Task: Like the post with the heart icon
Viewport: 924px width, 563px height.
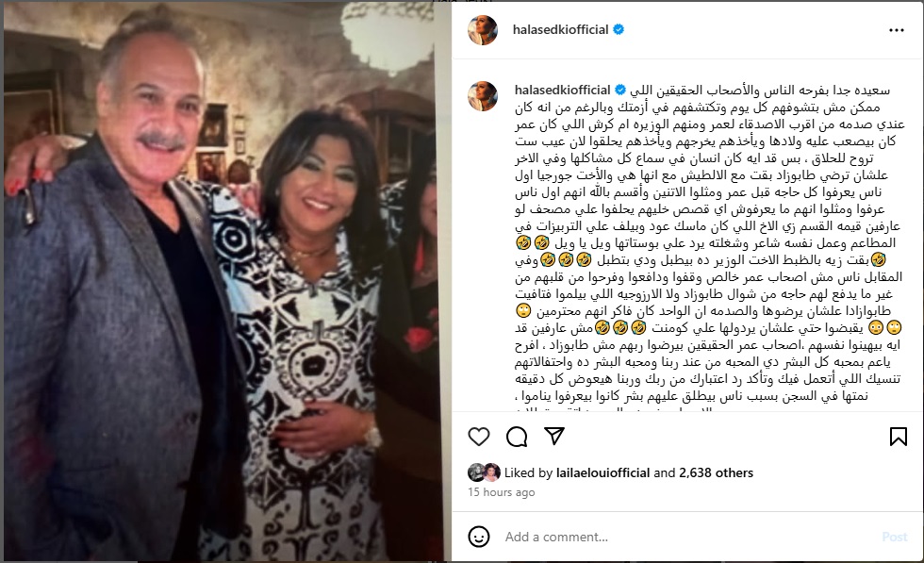Action: point(479,437)
